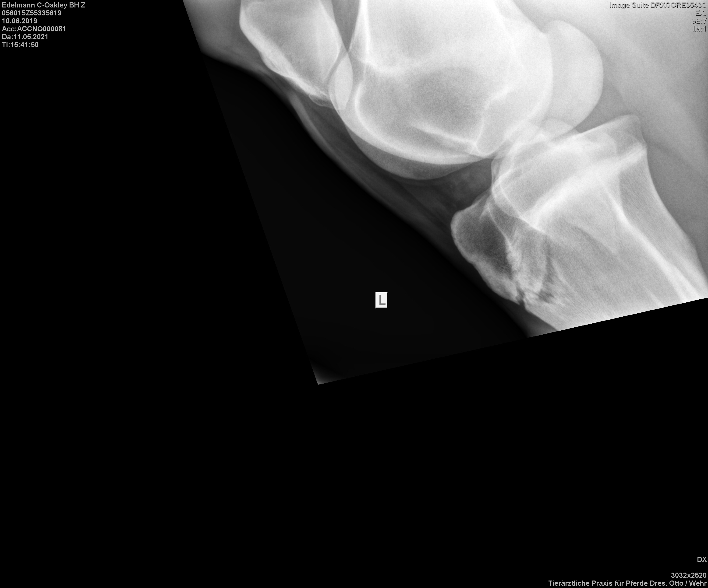
Task: Click the L side marker on radiograph
Action: [381, 300]
